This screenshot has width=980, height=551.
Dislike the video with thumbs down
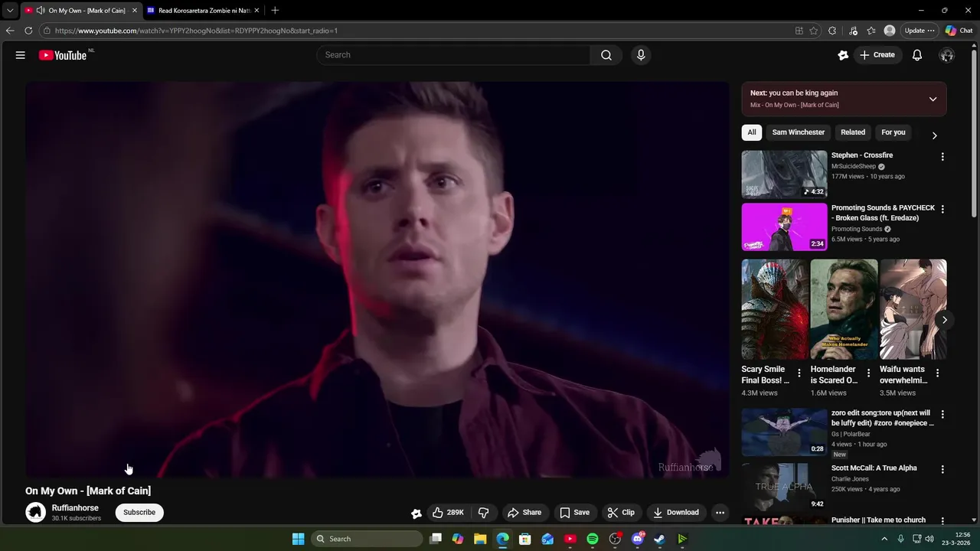pos(483,513)
